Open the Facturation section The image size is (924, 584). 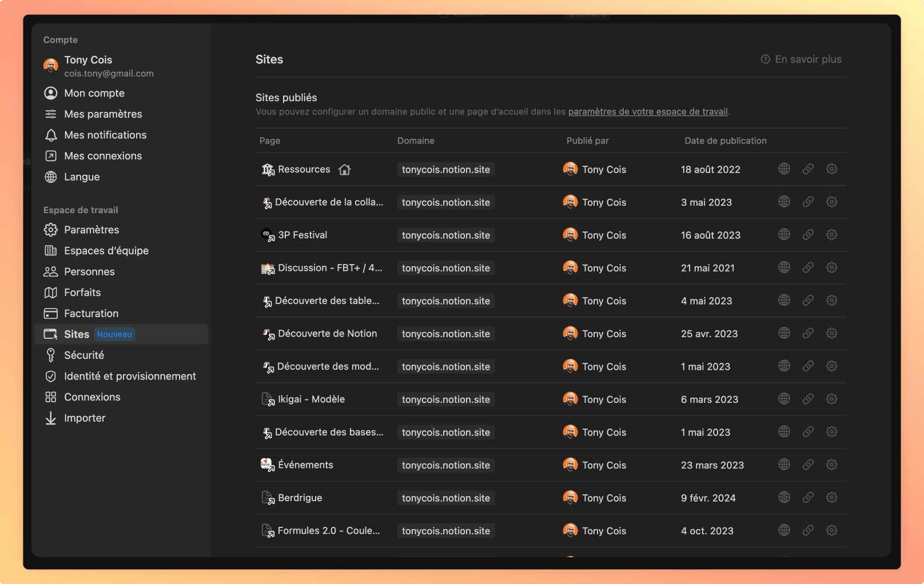[x=90, y=313]
